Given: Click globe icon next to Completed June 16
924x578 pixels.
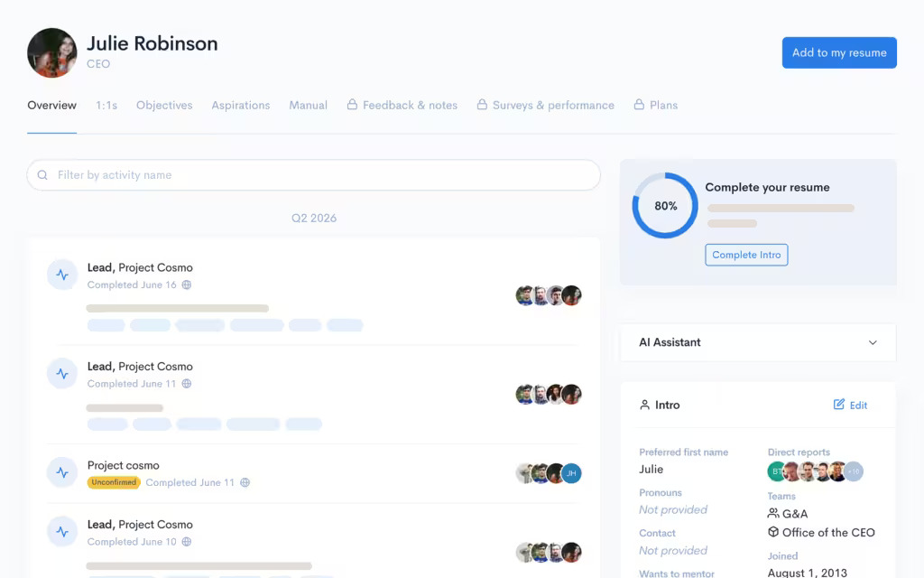Looking at the screenshot, I should [x=186, y=284].
